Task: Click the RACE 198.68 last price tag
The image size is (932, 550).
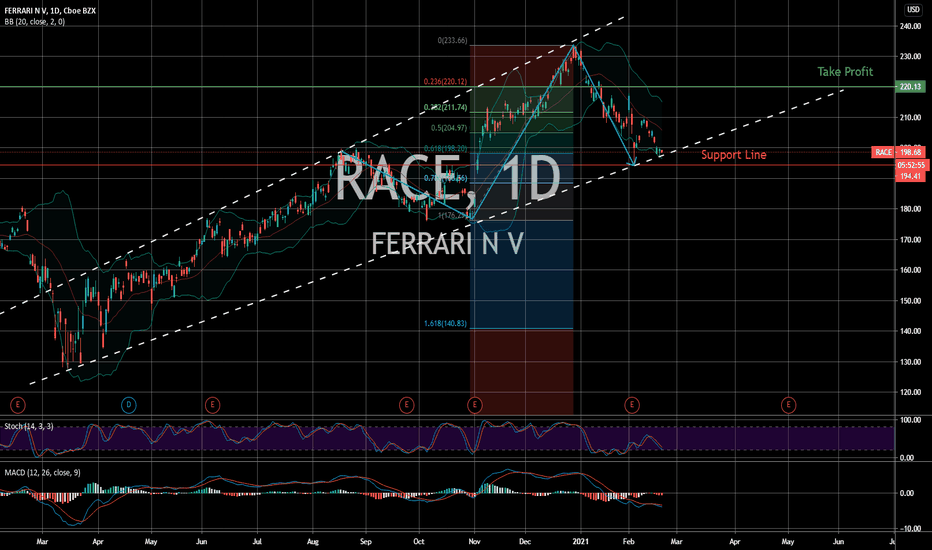Action: pyautogui.click(x=898, y=152)
